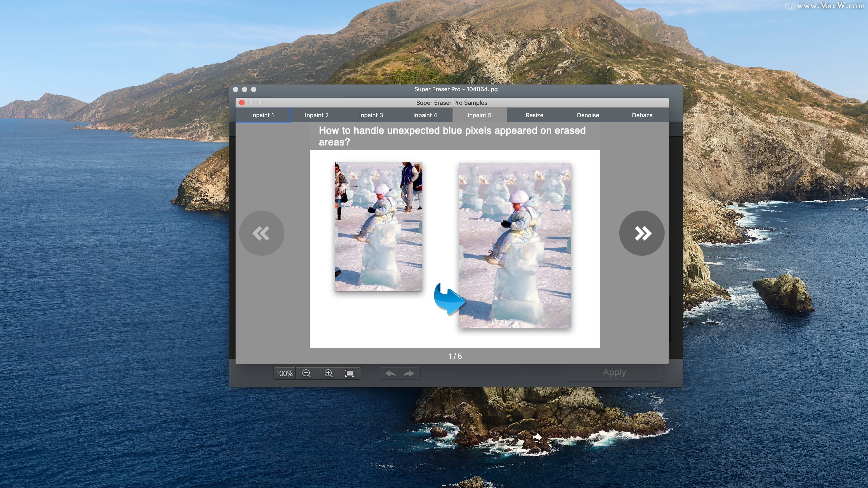
Task: Go to next sample with right double-chevron
Action: click(642, 233)
